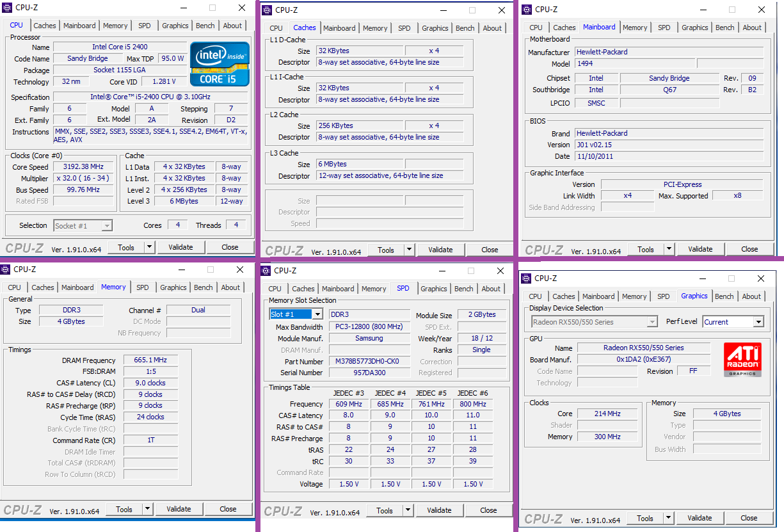This screenshot has width=784, height=532.
Task: Click the GPU Memory clock 300 MHz value
Action: (608, 437)
